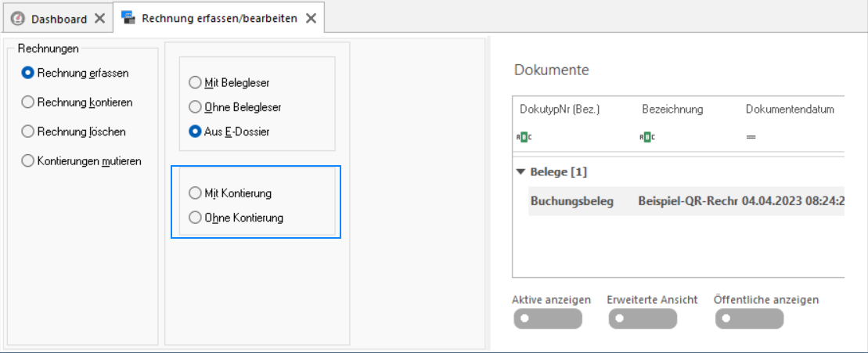
Task: Select Rechnung kontieren option
Action: coord(77,103)
